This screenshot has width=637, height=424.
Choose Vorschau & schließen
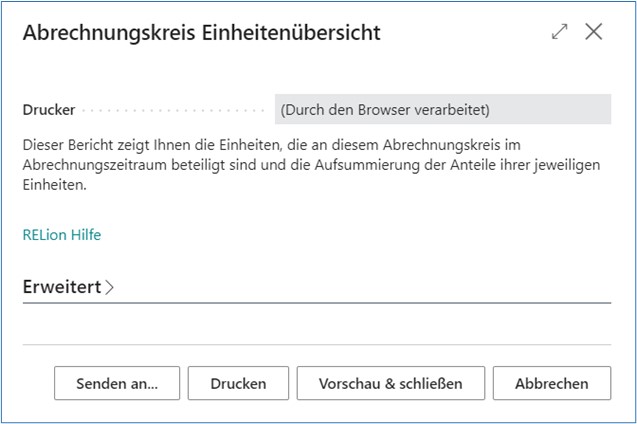coord(390,383)
